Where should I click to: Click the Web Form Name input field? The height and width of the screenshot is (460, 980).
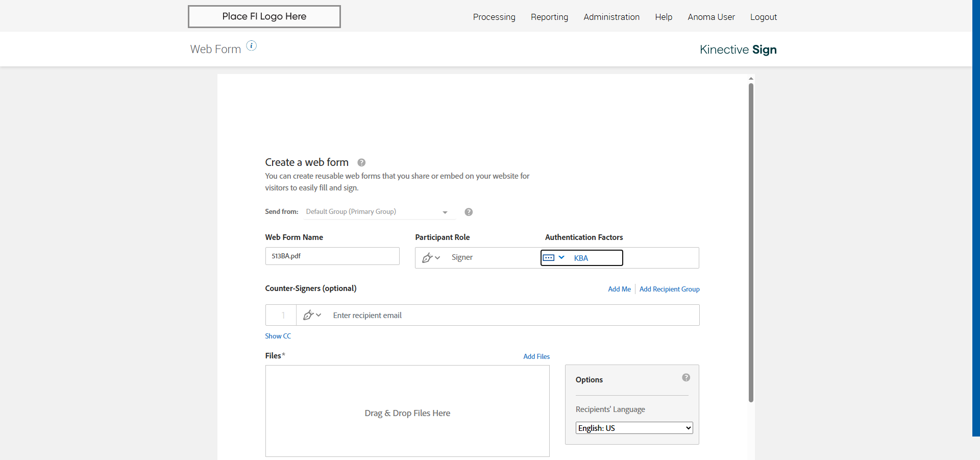[332, 256]
